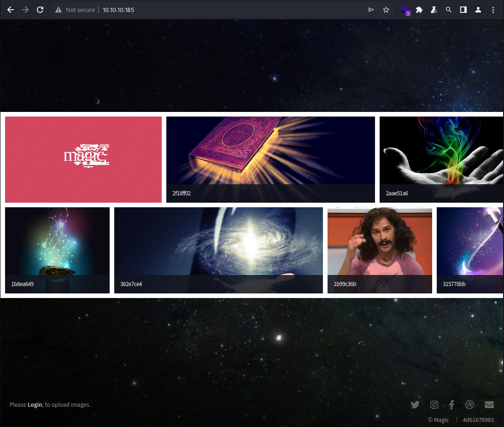504x427 pixels.
Task: Follow the Login link in the footer
Action: click(x=35, y=404)
